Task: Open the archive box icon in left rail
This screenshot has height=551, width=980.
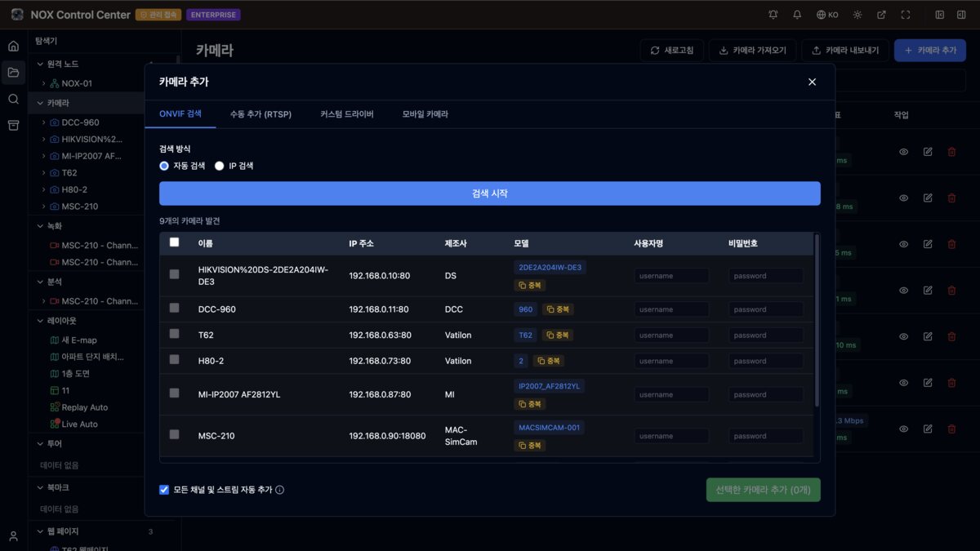Action: (x=13, y=125)
